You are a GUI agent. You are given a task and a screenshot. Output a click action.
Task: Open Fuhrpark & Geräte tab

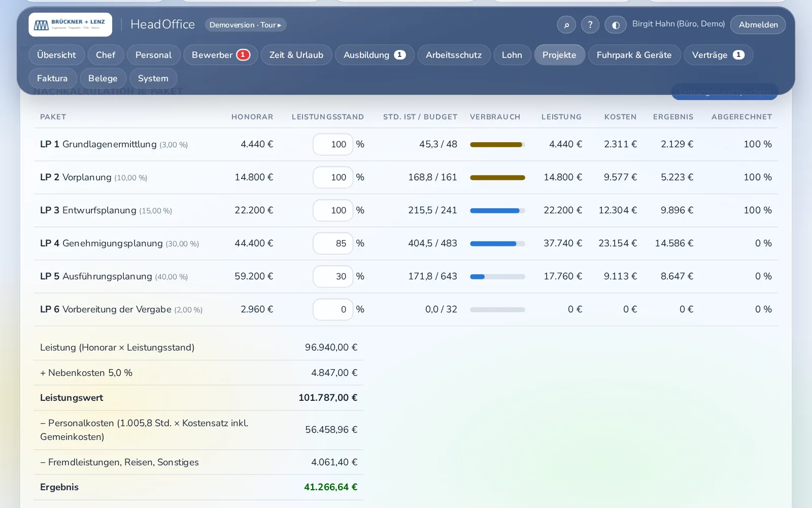click(x=634, y=55)
